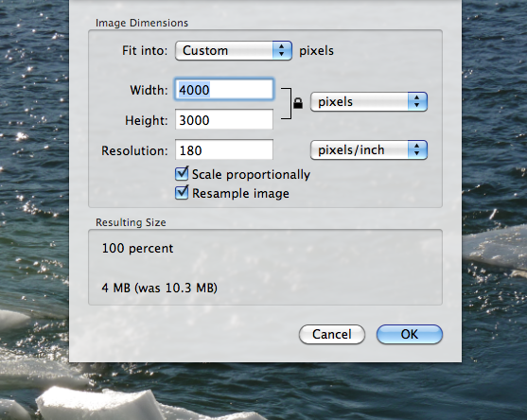This screenshot has height=420, width=527.
Task: Toggle the Scale proportionally checkbox
Action: (x=182, y=174)
